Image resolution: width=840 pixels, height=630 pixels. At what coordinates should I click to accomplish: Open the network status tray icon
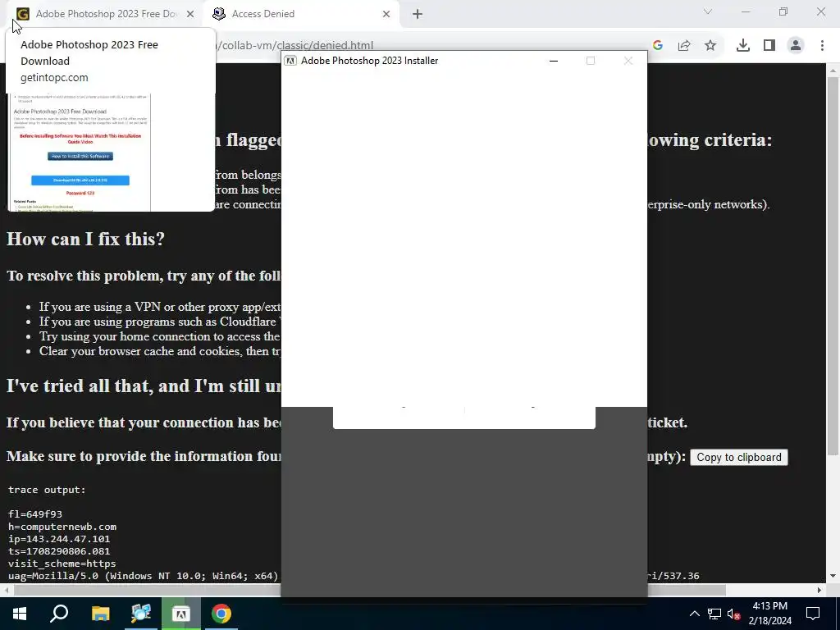coord(714,614)
